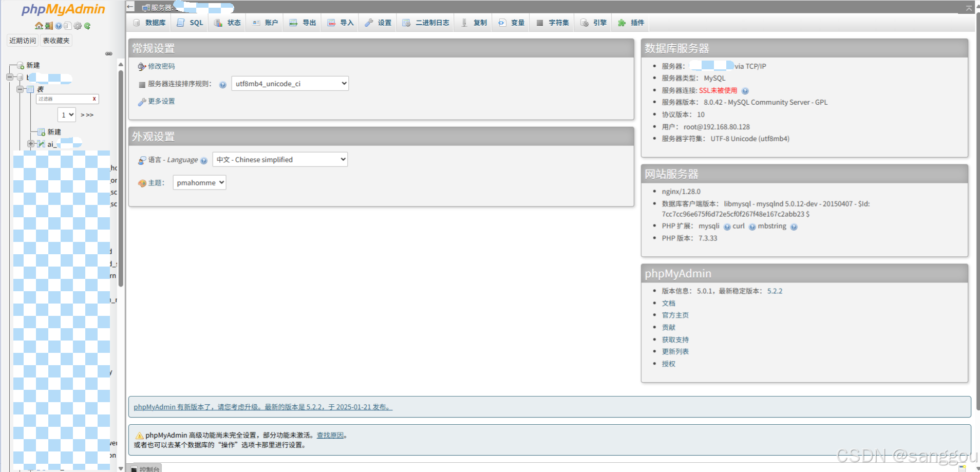Collapse the top navigation panel arrow
Viewport: 980px width, 472px height.
pyautogui.click(x=130, y=7)
